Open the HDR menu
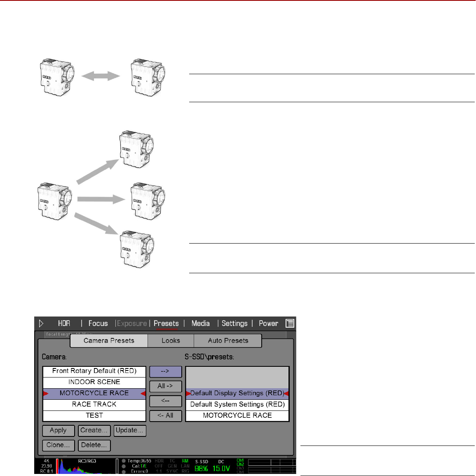Screen dimensions: 476x476 64,323
